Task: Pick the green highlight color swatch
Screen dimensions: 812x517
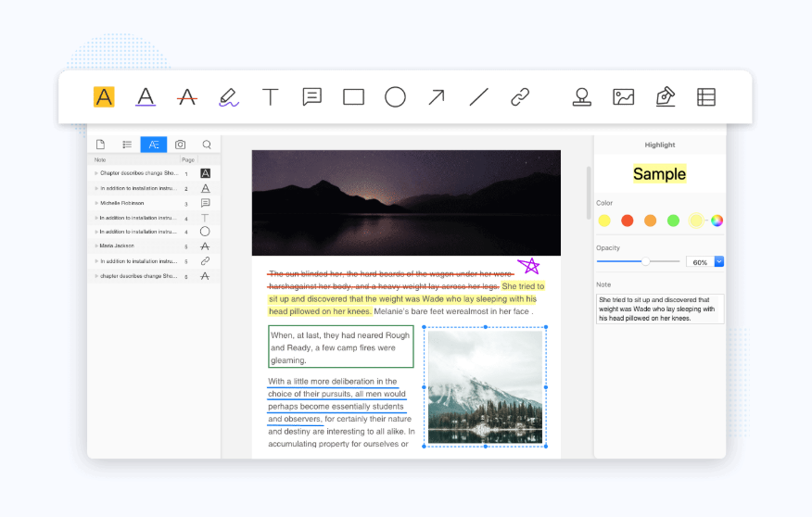Action: coord(673,221)
